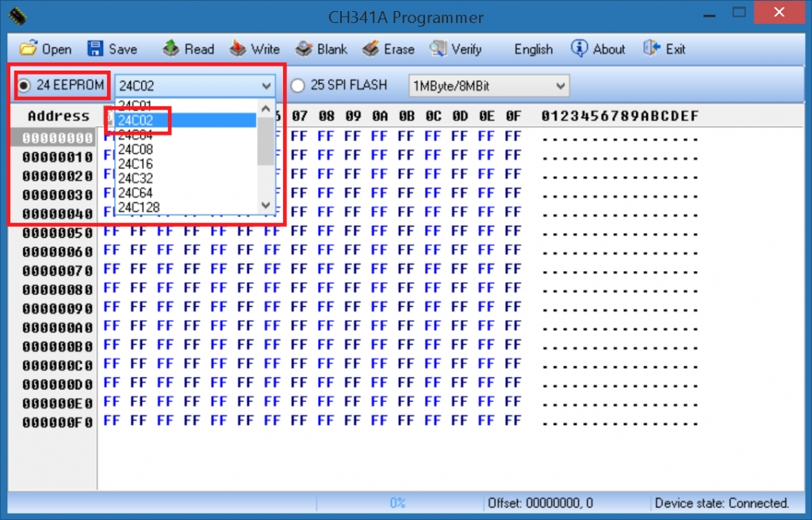Click the Write chip icon
This screenshot has width=812, height=520.
238,48
